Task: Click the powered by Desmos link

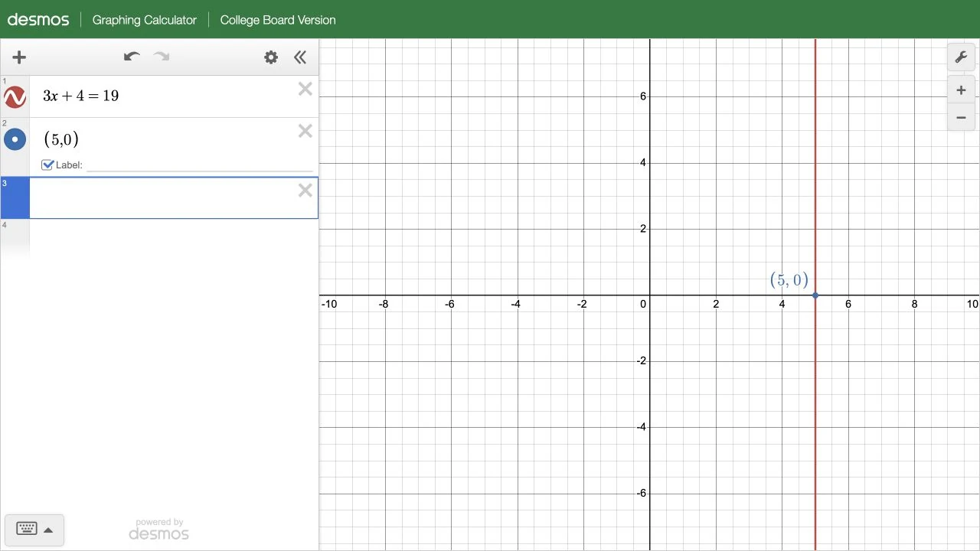Action: (159, 529)
